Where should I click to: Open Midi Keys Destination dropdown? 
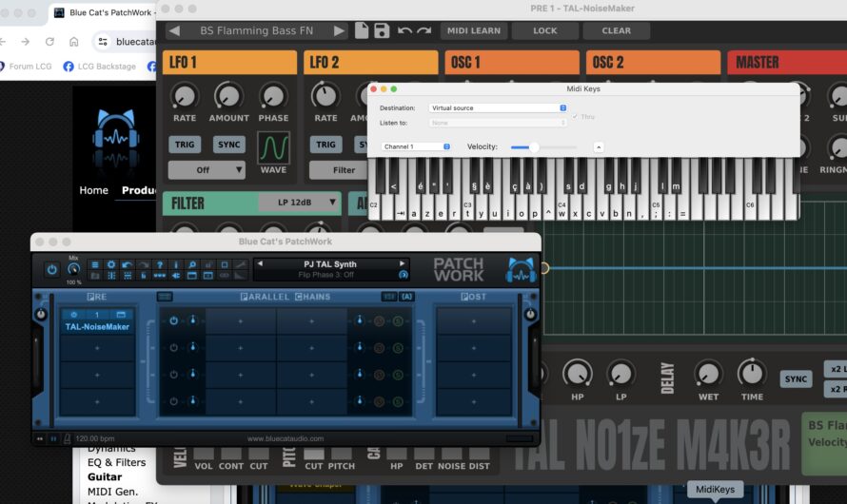498,107
